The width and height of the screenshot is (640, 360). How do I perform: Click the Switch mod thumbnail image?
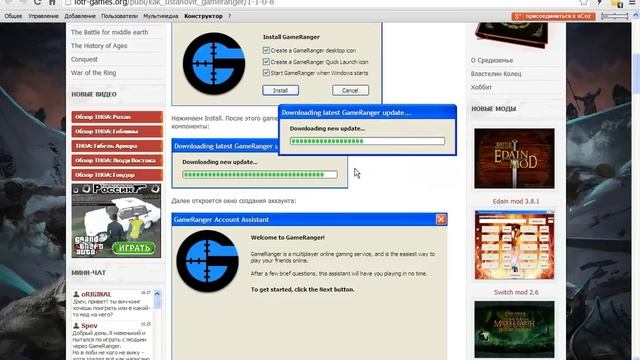click(x=514, y=245)
